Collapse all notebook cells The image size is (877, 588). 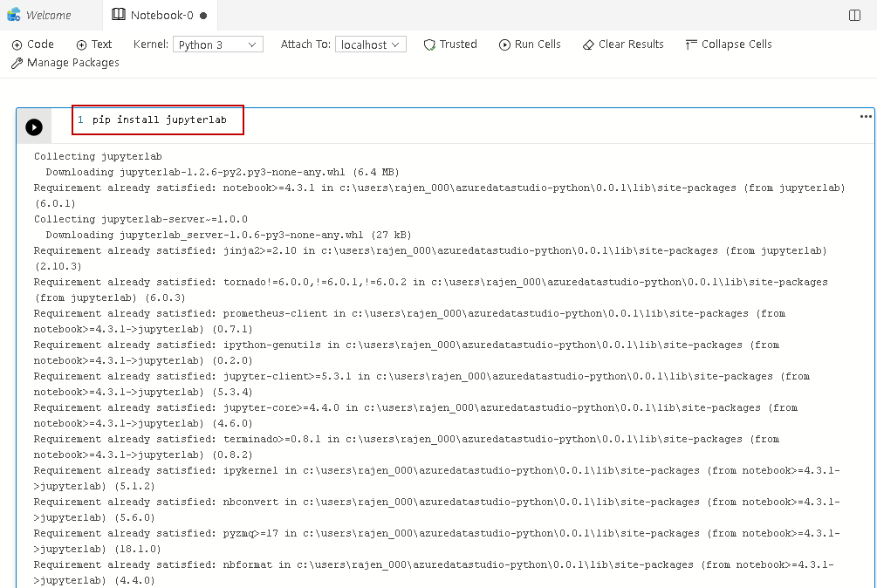728,44
